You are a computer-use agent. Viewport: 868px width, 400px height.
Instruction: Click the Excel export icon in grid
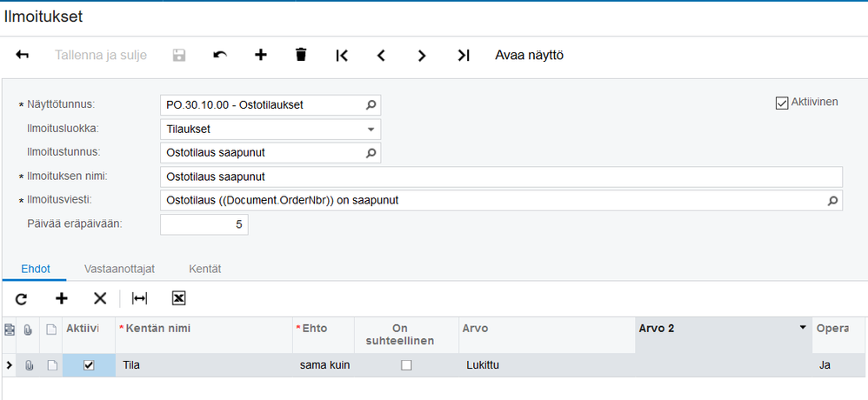178,298
